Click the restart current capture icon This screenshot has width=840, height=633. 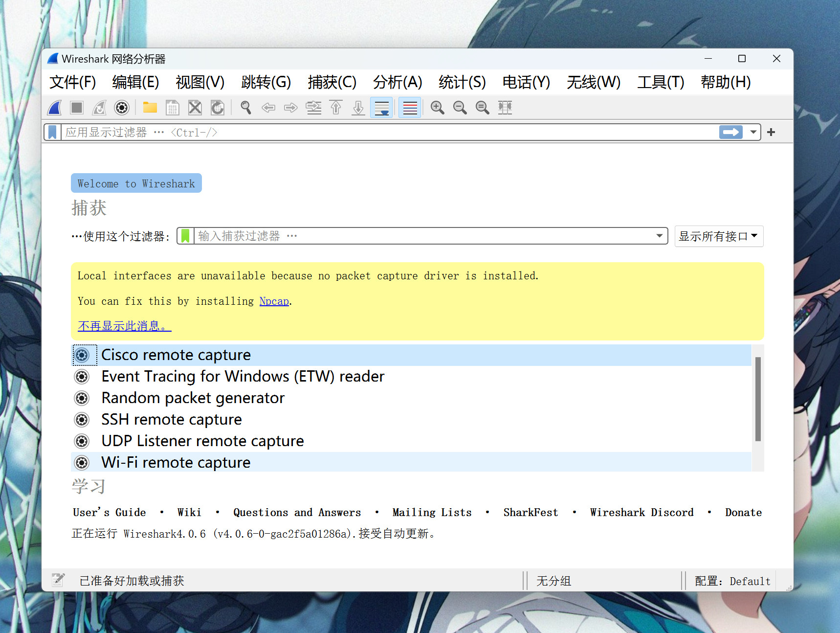point(99,108)
